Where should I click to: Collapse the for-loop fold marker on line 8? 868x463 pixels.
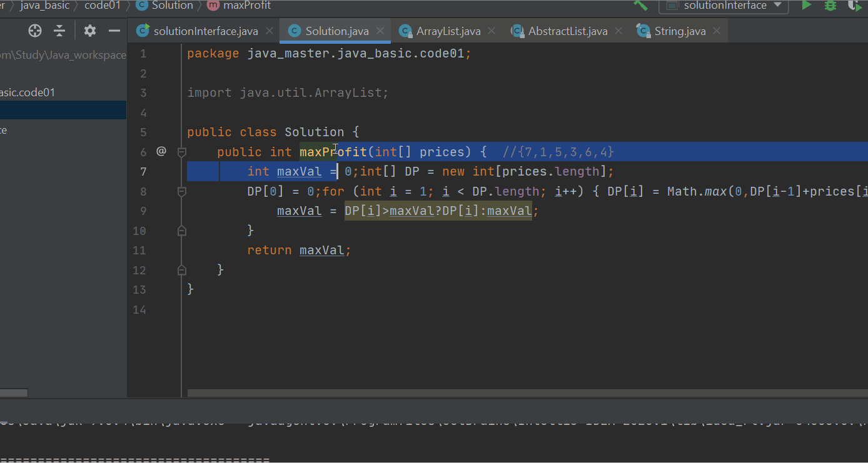(x=182, y=192)
